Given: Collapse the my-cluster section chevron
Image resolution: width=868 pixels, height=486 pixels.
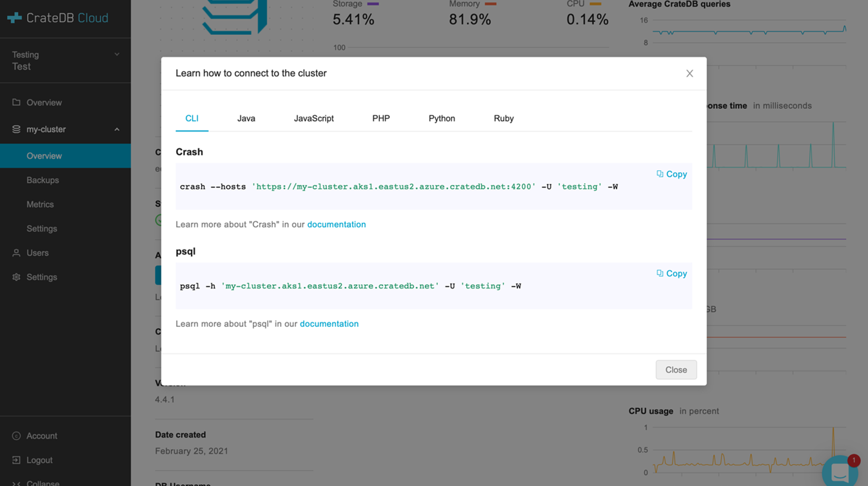Looking at the screenshot, I should pos(117,129).
